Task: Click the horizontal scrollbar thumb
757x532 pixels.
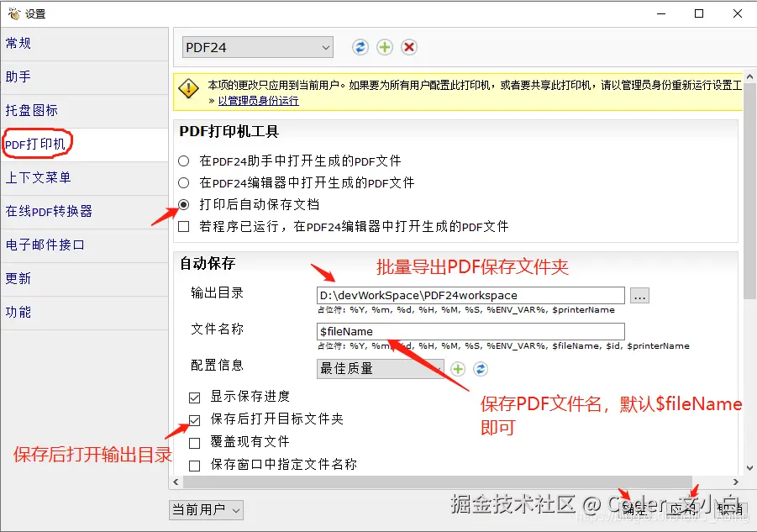Action: [x=438, y=482]
